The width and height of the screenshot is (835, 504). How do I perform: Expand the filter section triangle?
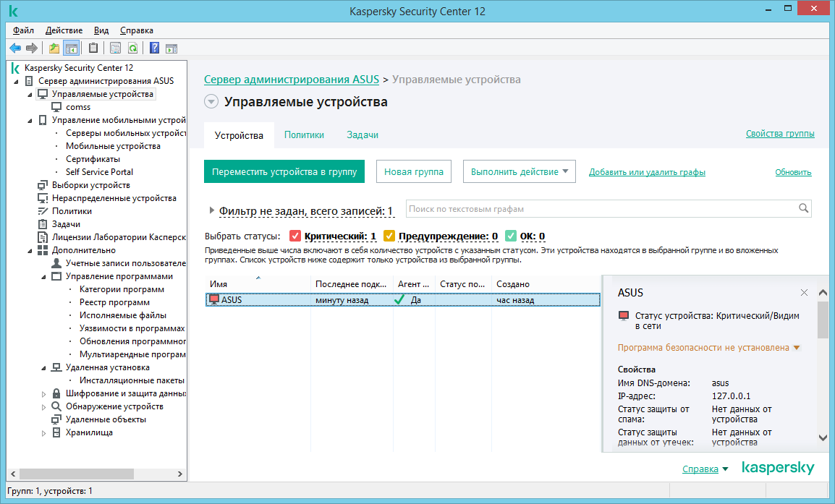(211, 210)
